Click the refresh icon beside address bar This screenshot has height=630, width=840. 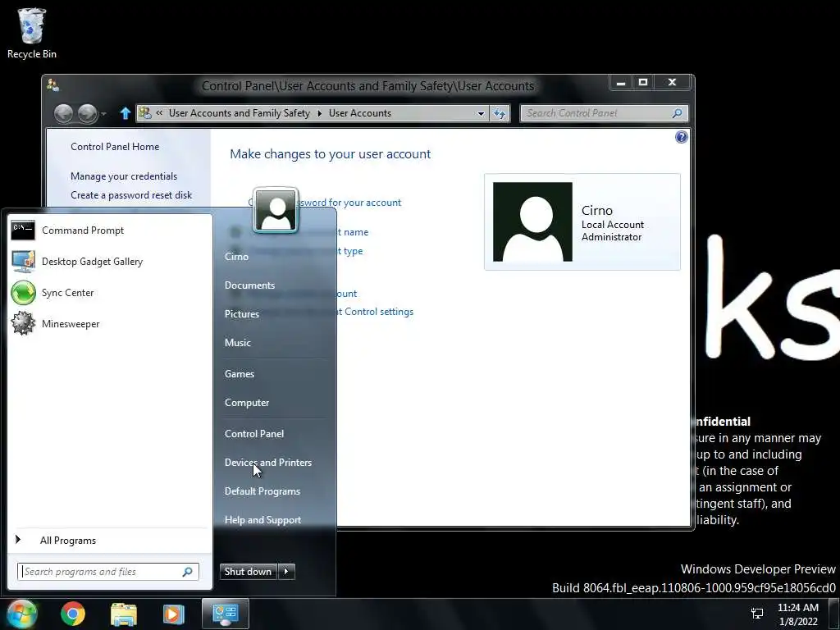point(500,113)
